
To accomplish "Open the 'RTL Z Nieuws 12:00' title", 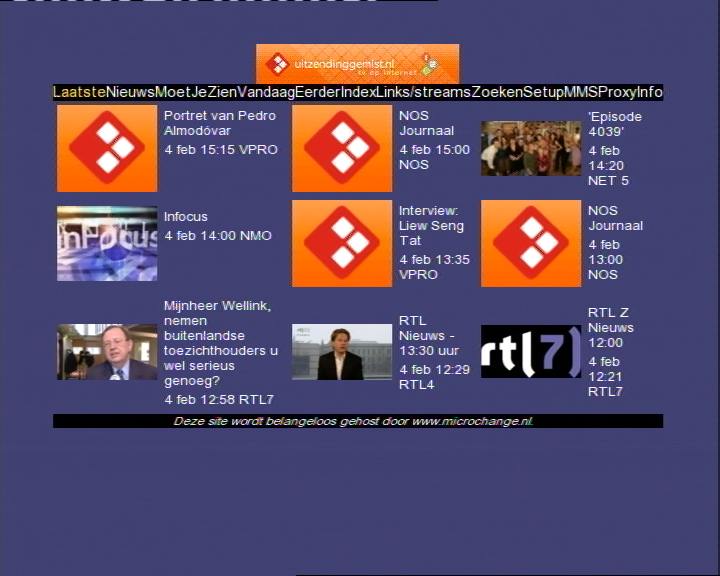I will pyautogui.click(x=611, y=328).
